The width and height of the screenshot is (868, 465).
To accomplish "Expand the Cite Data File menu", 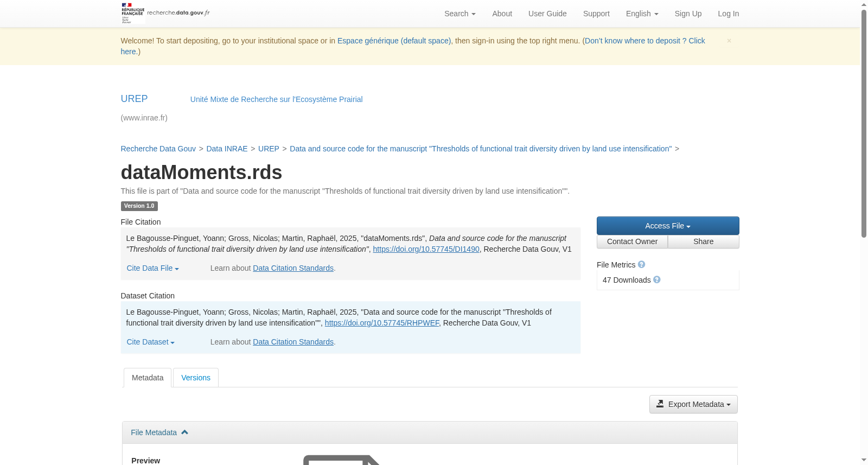I will click(152, 268).
